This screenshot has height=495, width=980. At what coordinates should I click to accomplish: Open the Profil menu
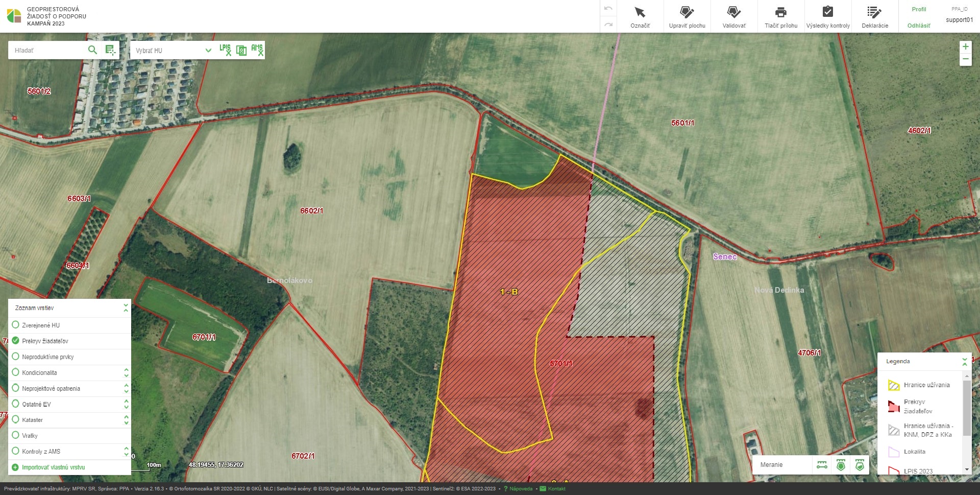pyautogui.click(x=919, y=9)
